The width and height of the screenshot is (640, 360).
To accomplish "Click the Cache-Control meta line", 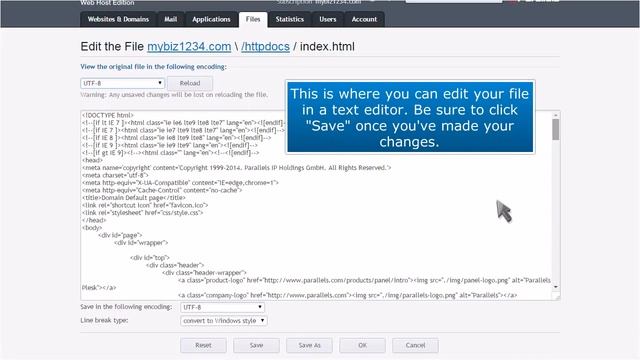I will click(162, 190).
